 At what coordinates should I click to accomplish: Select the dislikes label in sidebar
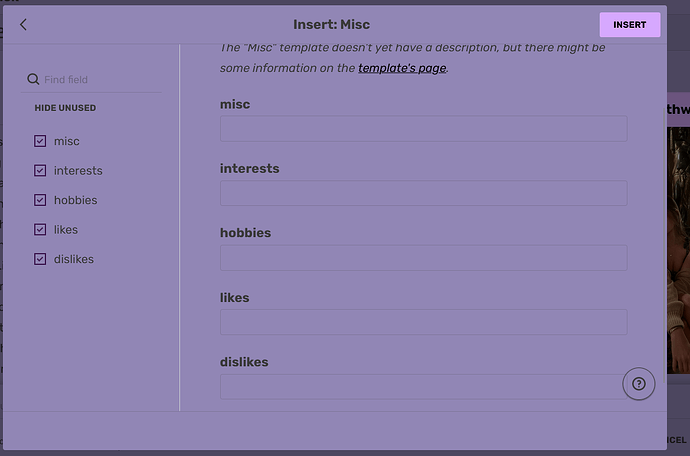[74, 259]
